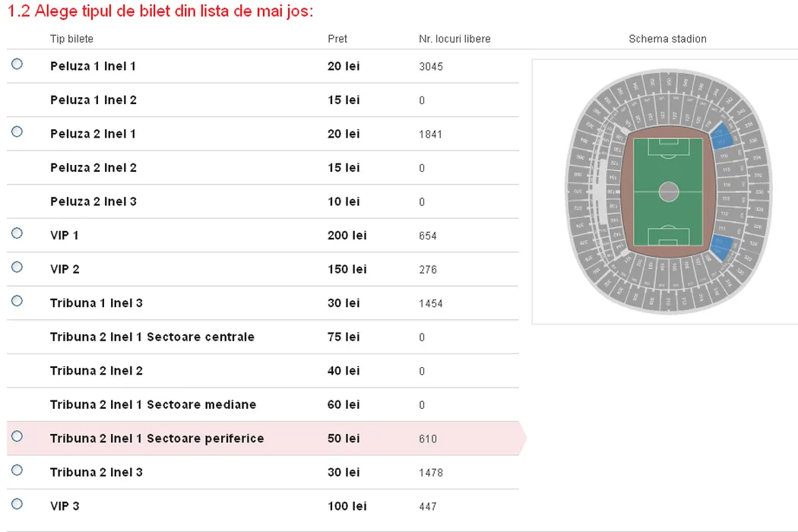Click the Tribuna 2 Inel 3 label

97,472
